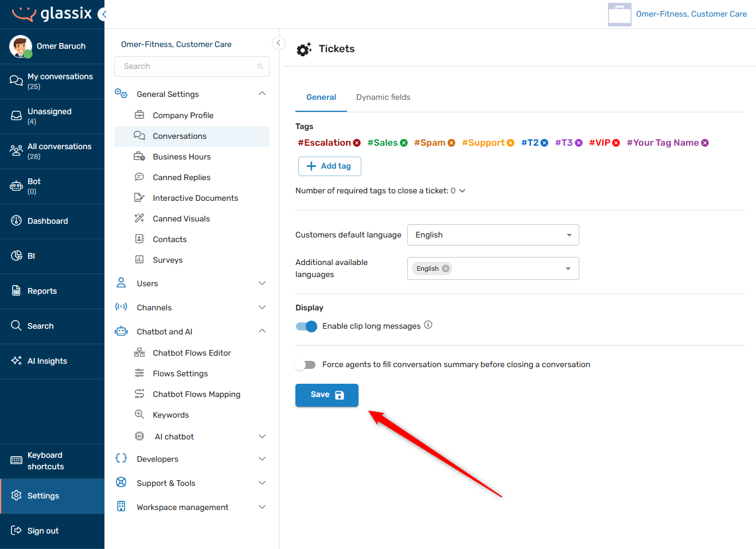Click the Search magnifier in sidebar
Viewport: 756px width, 549px height.
16,325
